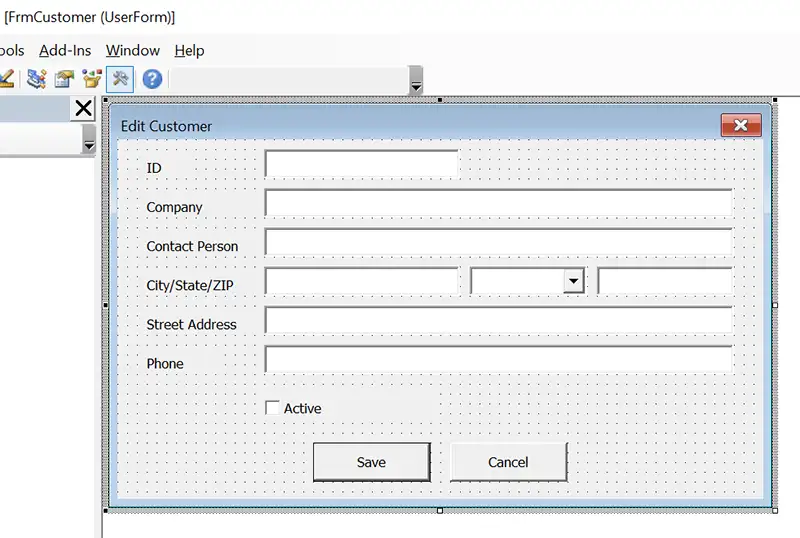Click the red close button on Edit Customer form

click(x=741, y=125)
